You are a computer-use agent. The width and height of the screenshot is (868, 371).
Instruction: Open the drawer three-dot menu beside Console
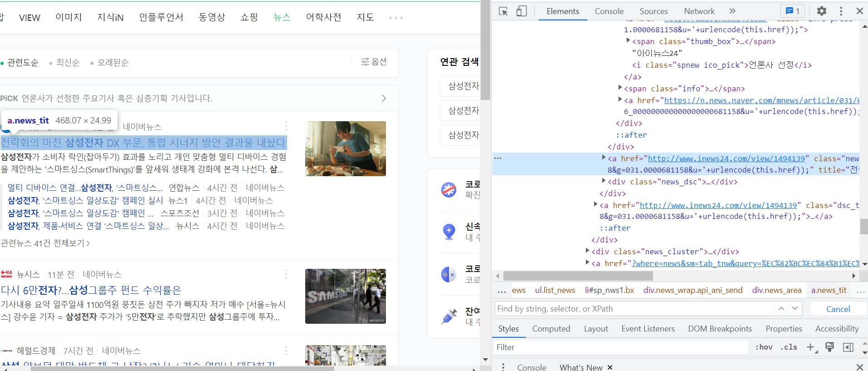503,367
